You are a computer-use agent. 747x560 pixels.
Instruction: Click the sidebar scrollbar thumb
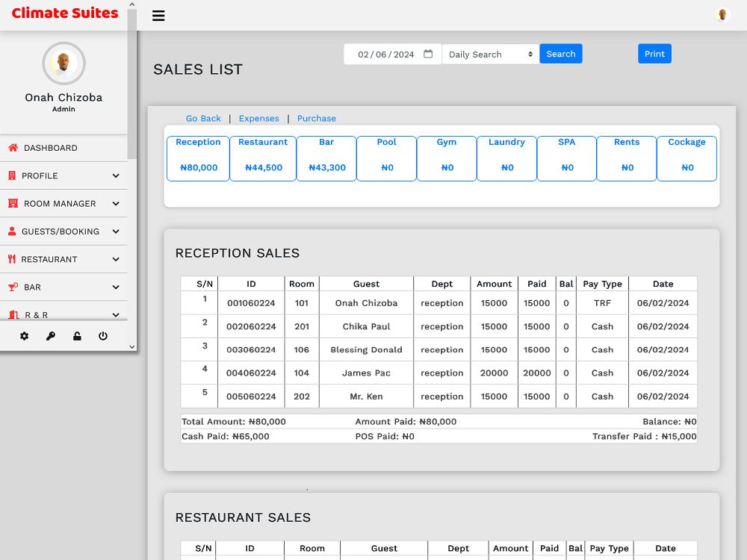point(132,84)
